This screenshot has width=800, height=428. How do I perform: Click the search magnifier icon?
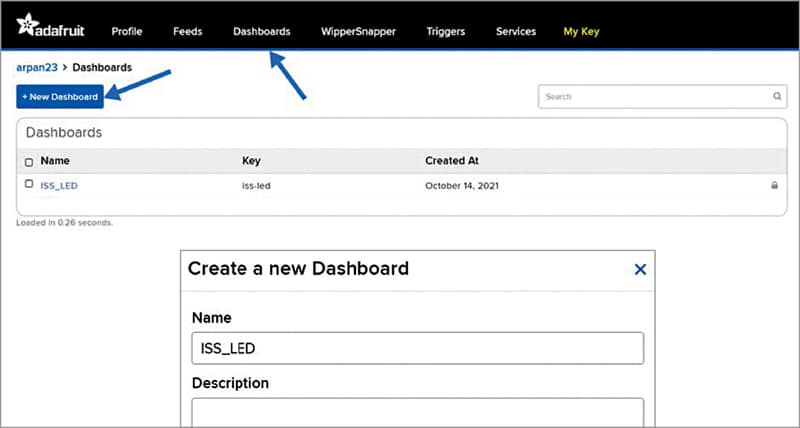pyautogui.click(x=777, y=97)
